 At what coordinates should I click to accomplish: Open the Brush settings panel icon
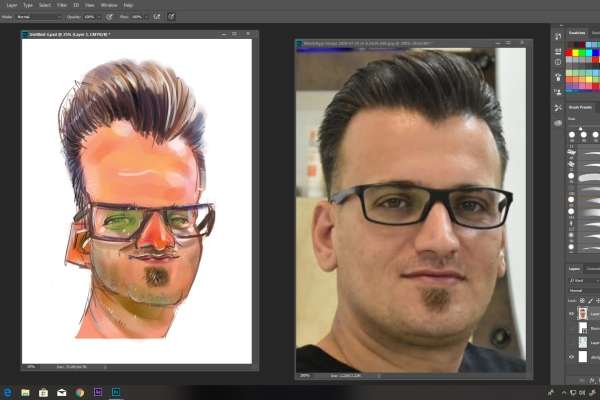[x=558, y=108]
